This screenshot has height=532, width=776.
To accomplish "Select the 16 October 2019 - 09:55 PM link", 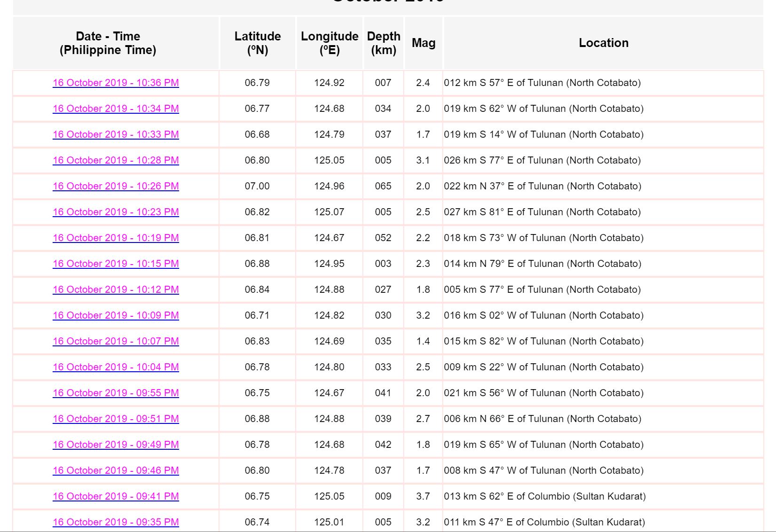I will coord(116,393).
